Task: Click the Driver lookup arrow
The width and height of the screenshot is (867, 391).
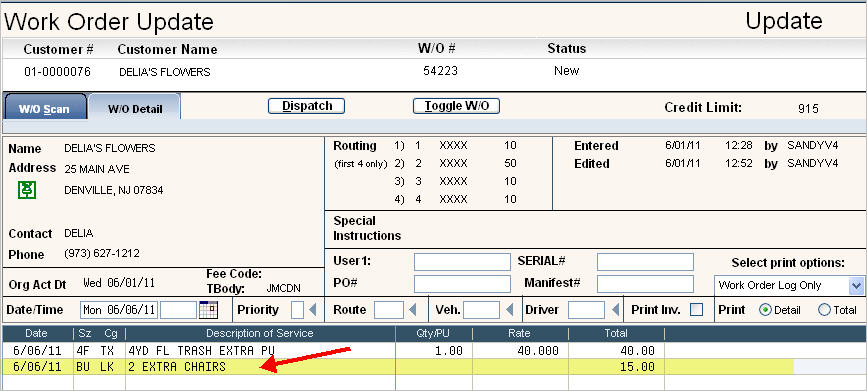Action: click(x=615, y=310)
